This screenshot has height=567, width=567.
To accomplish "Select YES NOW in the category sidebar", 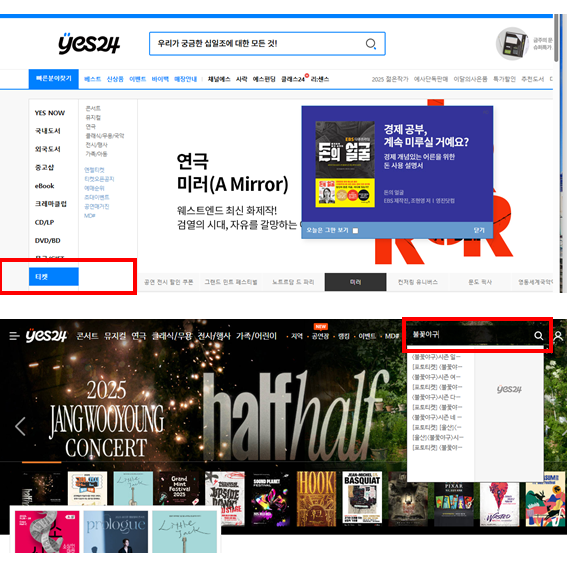I will (x=50, y=113).
